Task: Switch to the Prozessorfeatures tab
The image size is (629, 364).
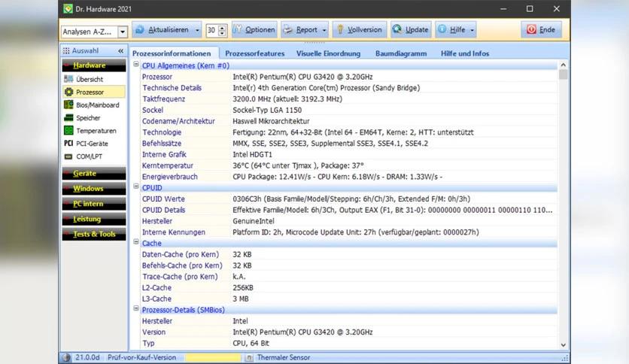Action: click(x=255, y=53)
